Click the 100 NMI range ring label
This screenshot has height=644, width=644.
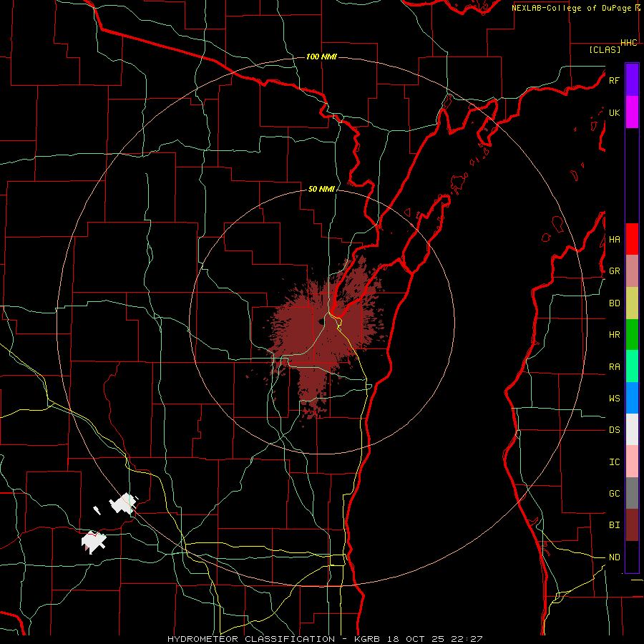[321, 57]
